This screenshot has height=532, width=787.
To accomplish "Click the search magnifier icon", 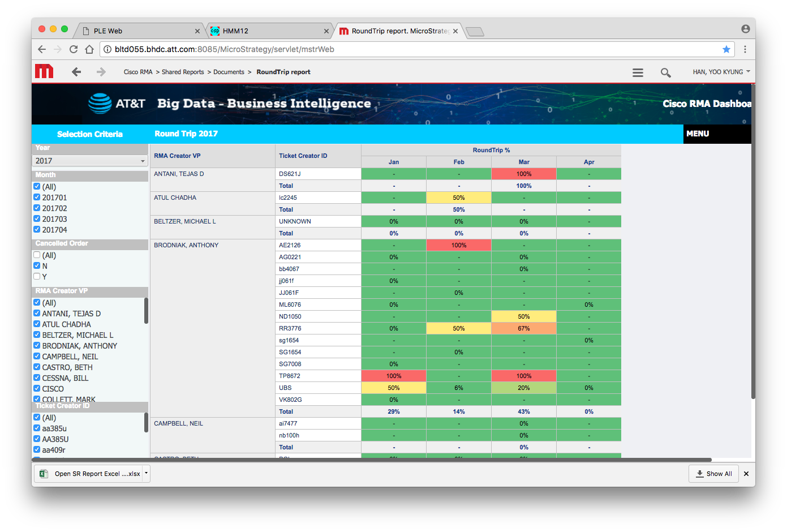I will [x=665, y=72].
